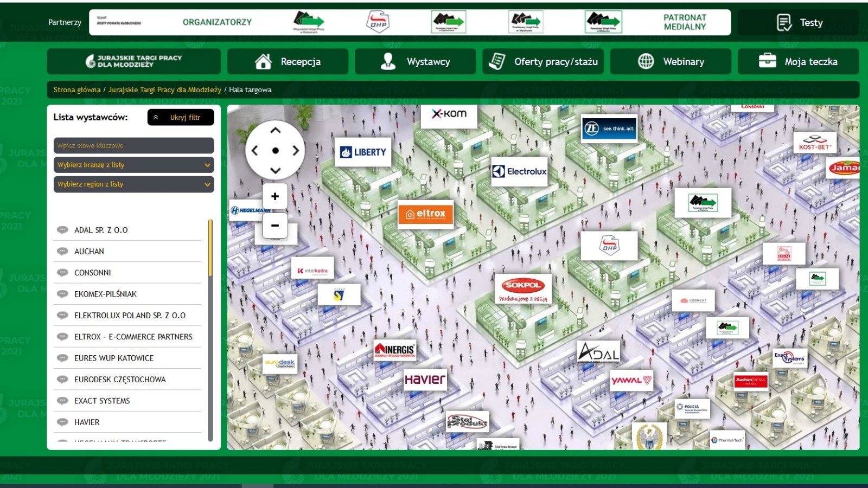
Task: Open the Stalprodukt booth logo
Action: tap(467, 421)
